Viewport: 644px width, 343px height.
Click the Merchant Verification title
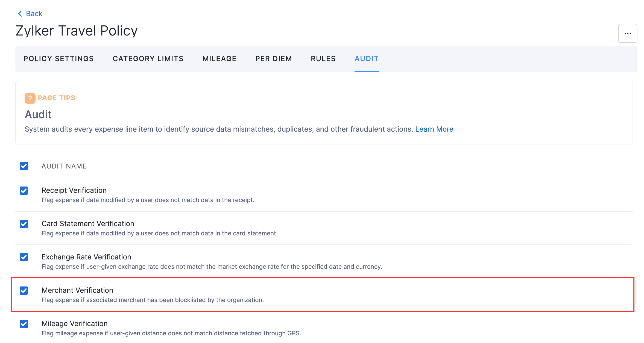click(x=77, y=290)
